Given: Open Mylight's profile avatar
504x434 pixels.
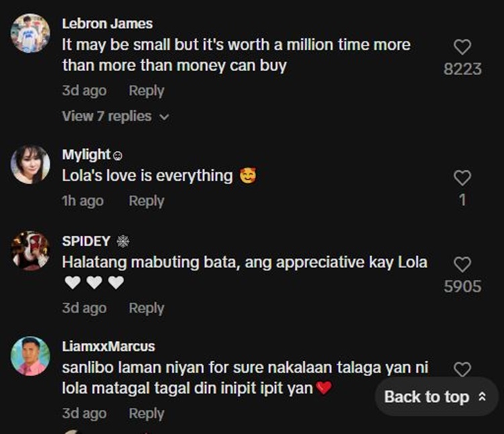Looking at the screenshot, I should coord(30,165).
